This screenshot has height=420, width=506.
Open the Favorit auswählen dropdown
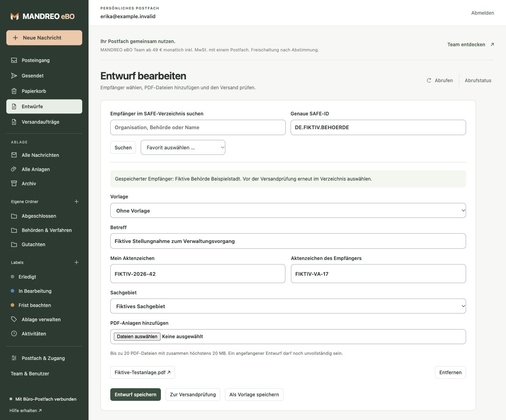point(183,147)
